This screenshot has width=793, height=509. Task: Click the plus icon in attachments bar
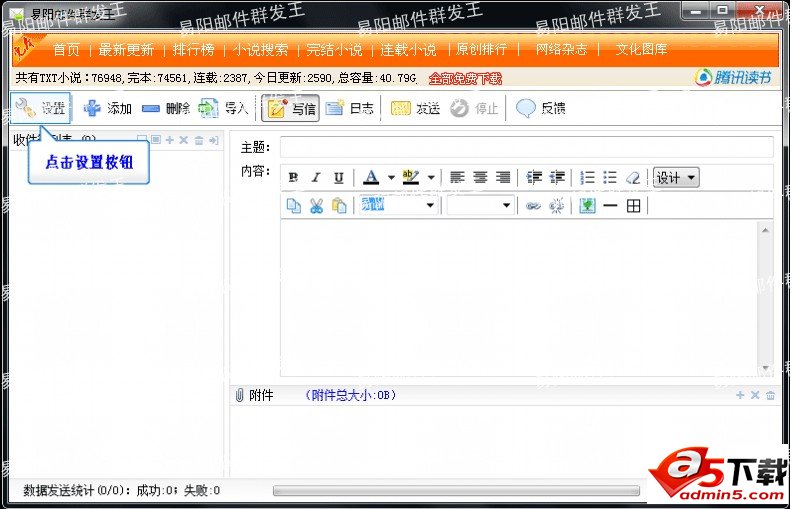tap(740, 395)
